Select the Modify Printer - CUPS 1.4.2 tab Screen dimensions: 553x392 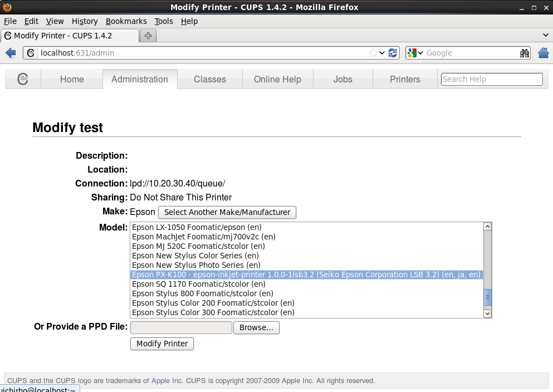(70, 36)
